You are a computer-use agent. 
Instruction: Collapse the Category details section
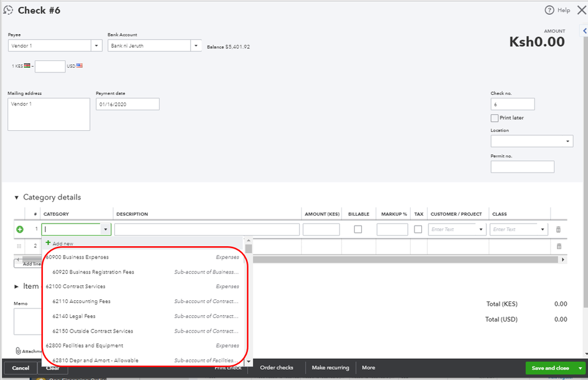pyautogui.click(x=16, y=197)
